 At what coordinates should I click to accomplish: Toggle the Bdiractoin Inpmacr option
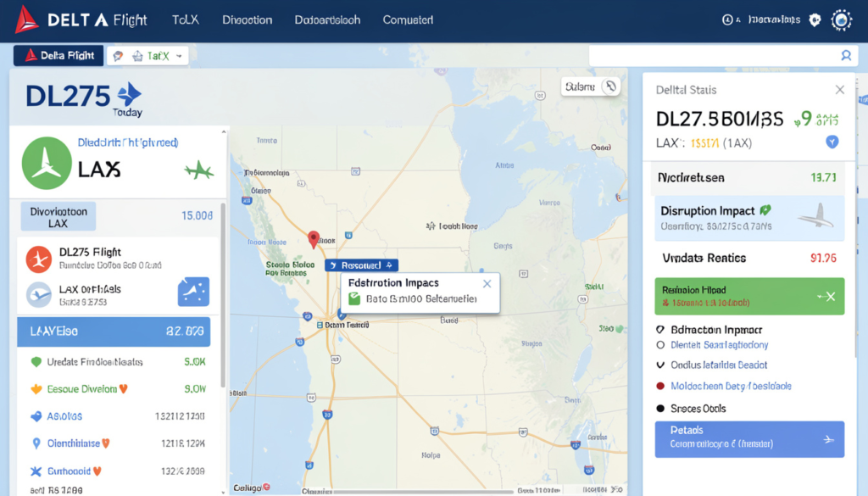(x=659, y=329)
